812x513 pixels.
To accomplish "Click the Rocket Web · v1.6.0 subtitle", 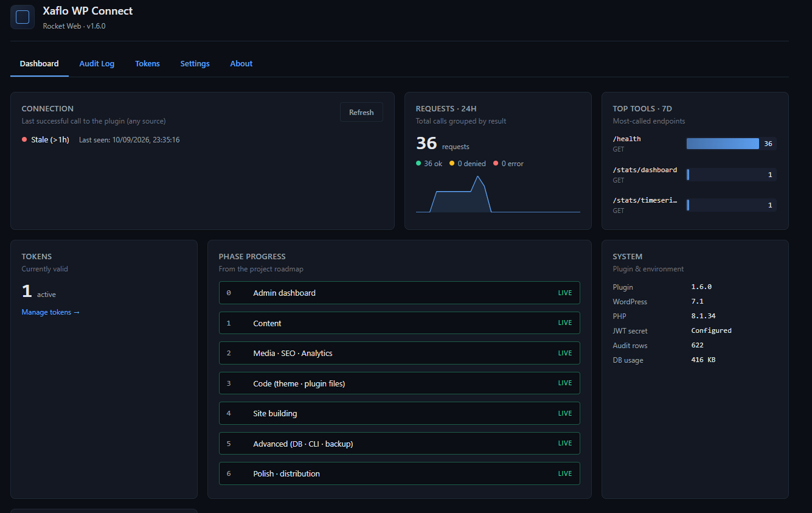I will coord(74,26).
